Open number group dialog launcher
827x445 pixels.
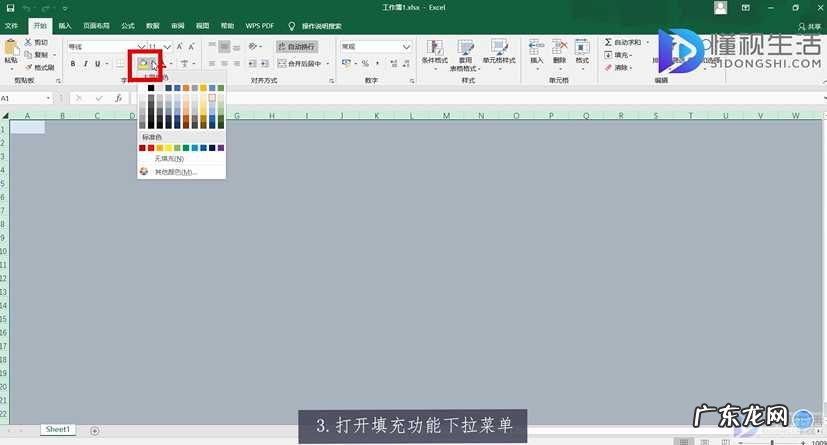coord(412,81)
